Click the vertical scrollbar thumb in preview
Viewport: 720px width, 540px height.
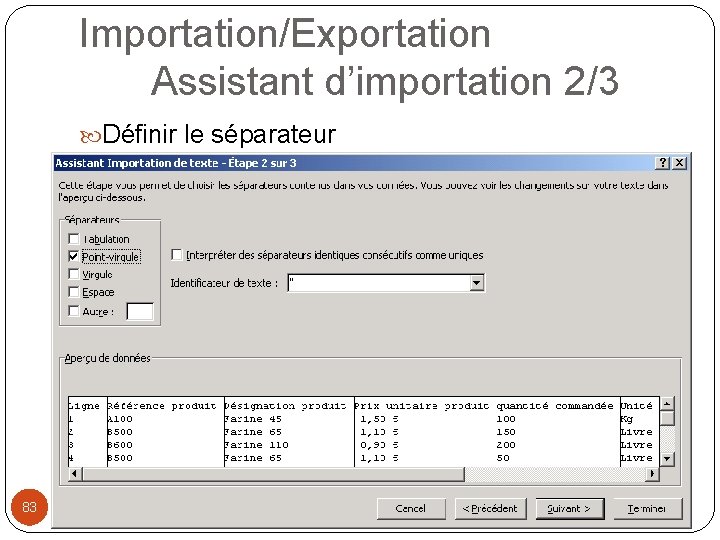[x=667, y=417]
